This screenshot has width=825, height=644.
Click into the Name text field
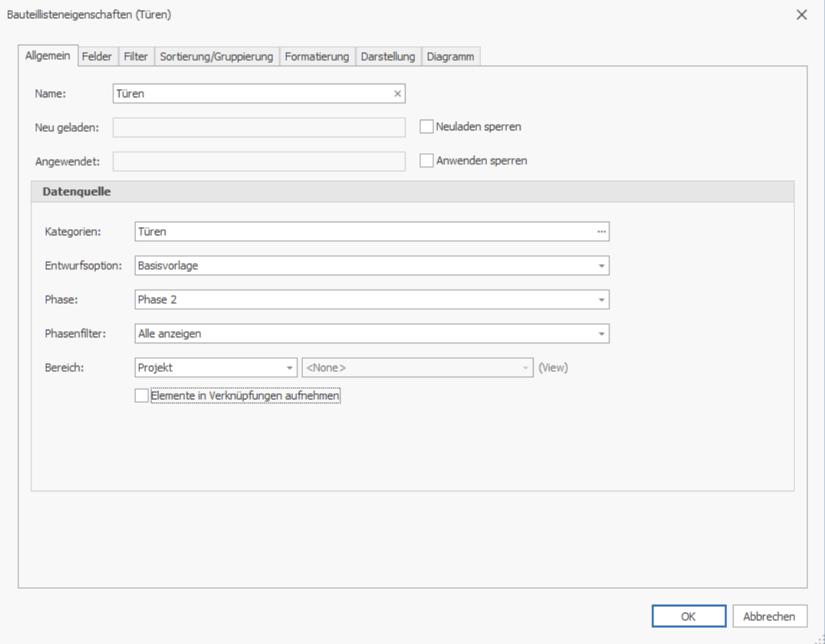252,94
